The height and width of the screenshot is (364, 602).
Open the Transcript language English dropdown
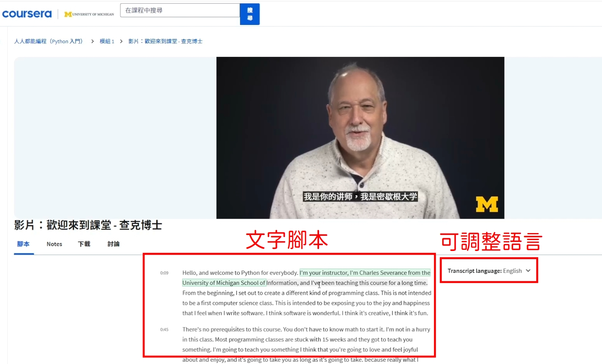489,271
